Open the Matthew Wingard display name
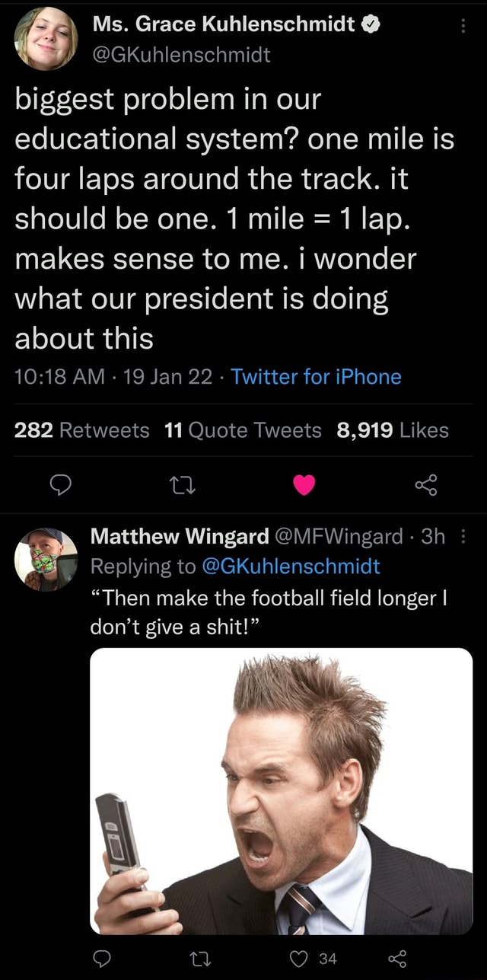Screen dimensions: 487x980 (x=179, y=537)
